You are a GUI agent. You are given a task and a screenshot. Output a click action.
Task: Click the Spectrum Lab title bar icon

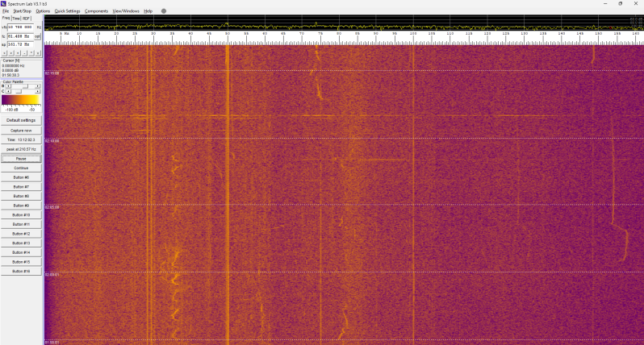pos(3,4)
